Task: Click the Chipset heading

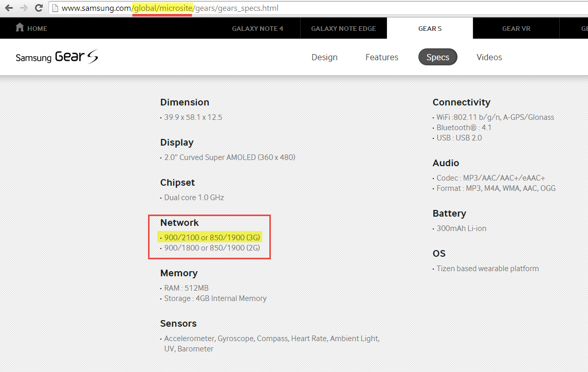Action: [177, 183]
